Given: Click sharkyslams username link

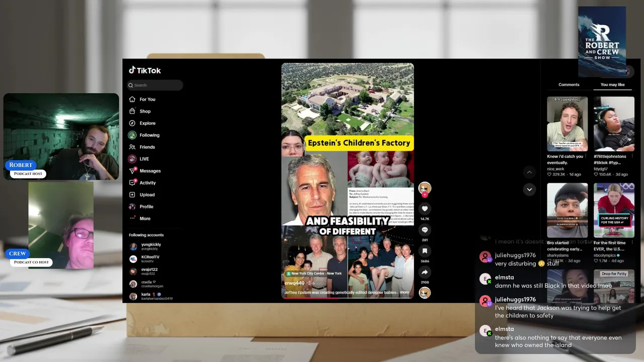Looking at the screenshot, I should click(x=557, y=255).
